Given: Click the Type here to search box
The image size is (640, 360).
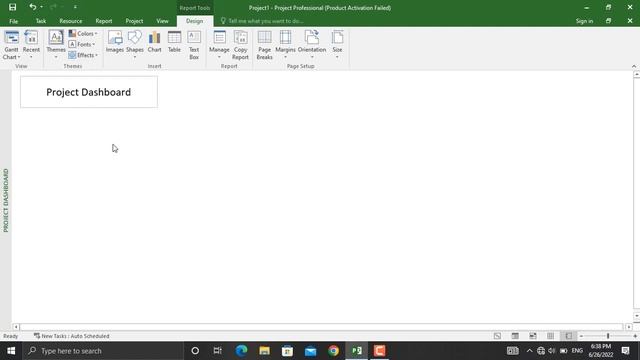Looking at the screenshot, I should (x=103, y=351).
